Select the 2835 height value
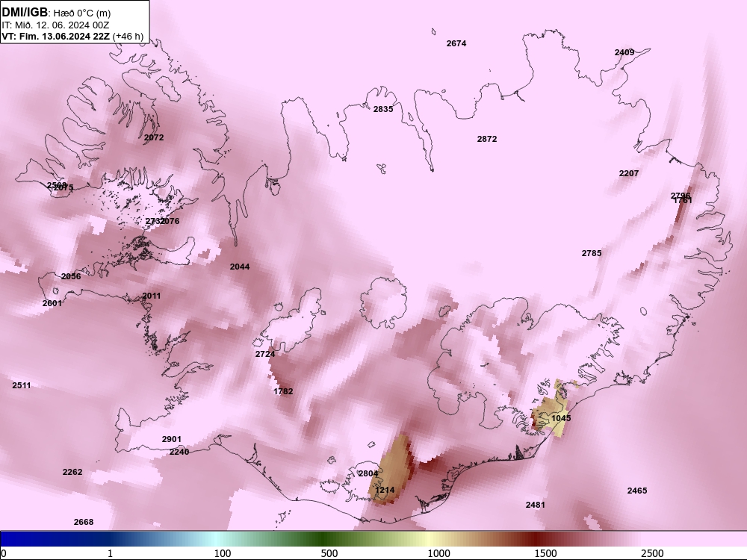 tap(383, 109)
